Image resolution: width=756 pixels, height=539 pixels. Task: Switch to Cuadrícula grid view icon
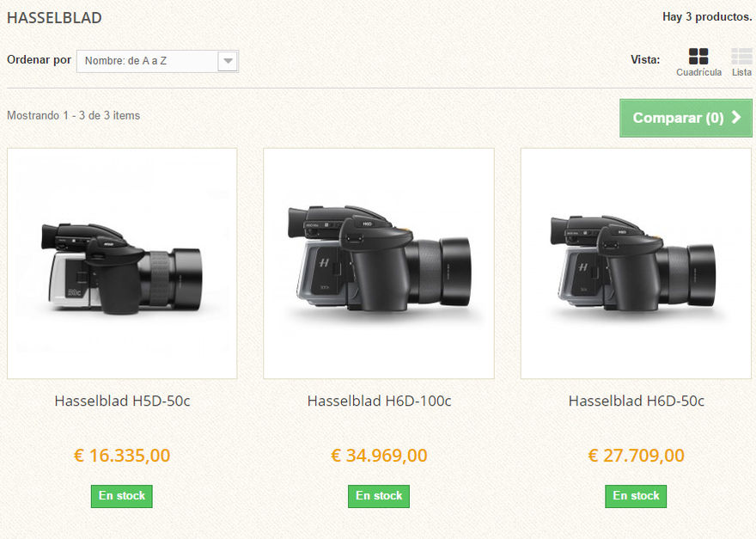[x=698, y=57]
